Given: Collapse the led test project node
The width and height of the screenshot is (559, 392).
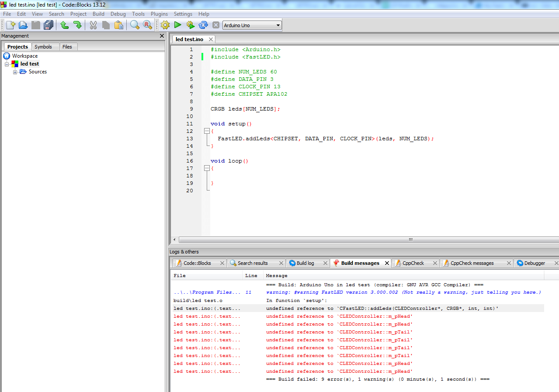Looking at the screenshot, I should pyautogui.click(x=7, y=64).
